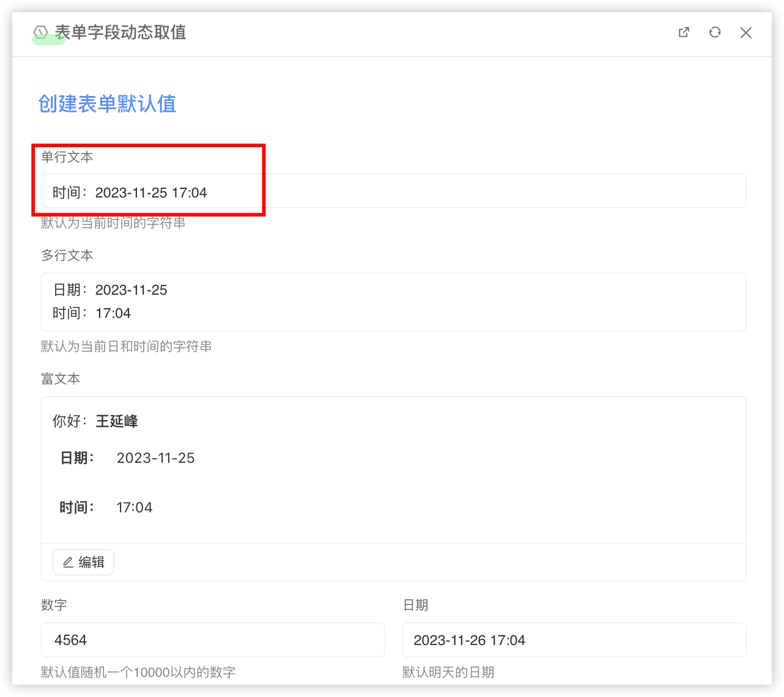Select the 数字 field showing 4564

pos(212,640)
